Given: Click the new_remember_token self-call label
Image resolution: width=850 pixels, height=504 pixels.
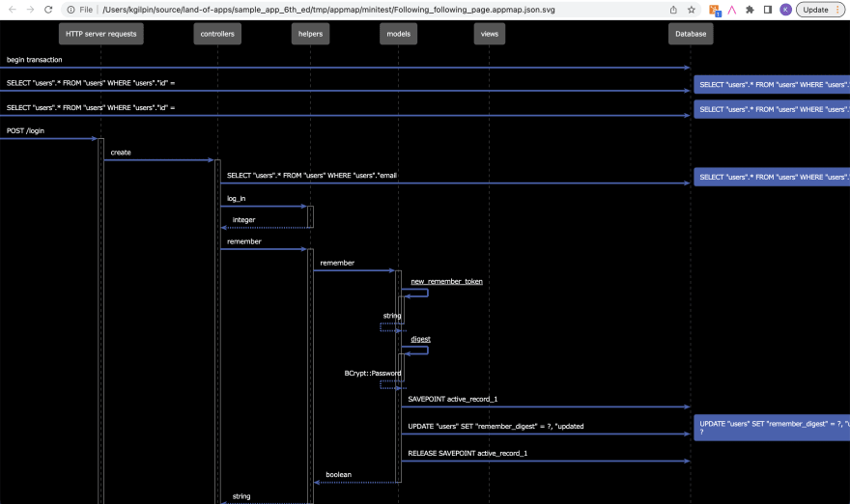Looking at the screenshot, I should pyautogui.click(x=446, y=281).
